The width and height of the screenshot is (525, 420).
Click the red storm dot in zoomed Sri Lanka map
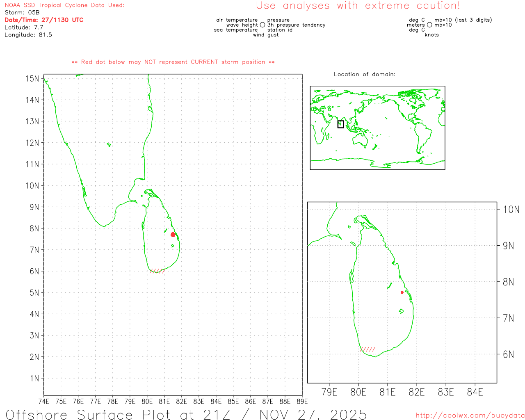coord(402,292)
